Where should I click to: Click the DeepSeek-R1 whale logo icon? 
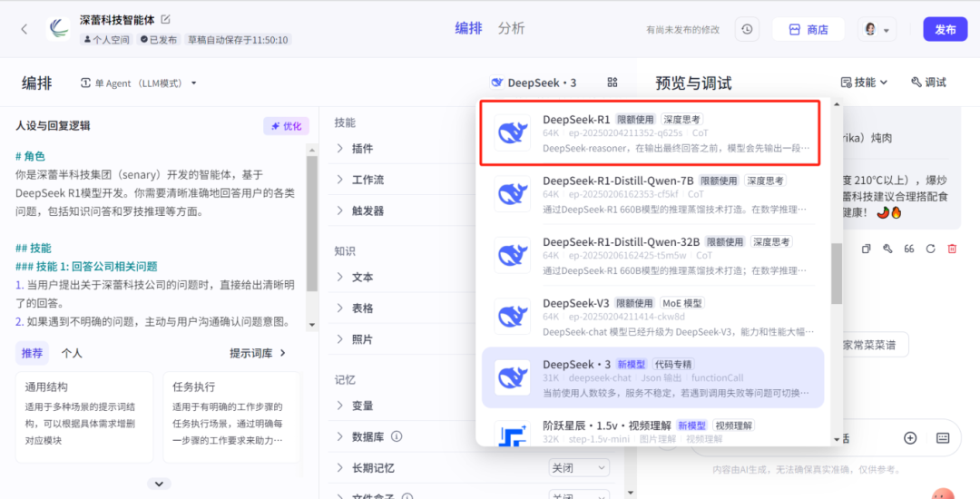(513, 132)
